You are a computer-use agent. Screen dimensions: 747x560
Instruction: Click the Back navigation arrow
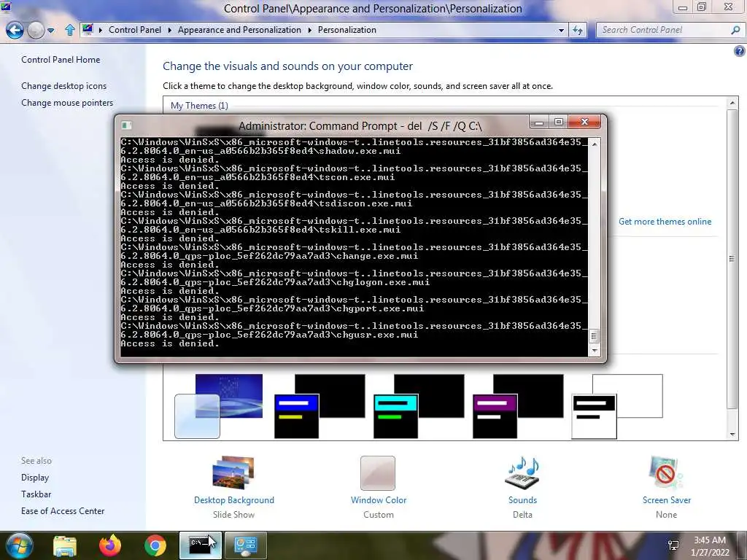15,30
